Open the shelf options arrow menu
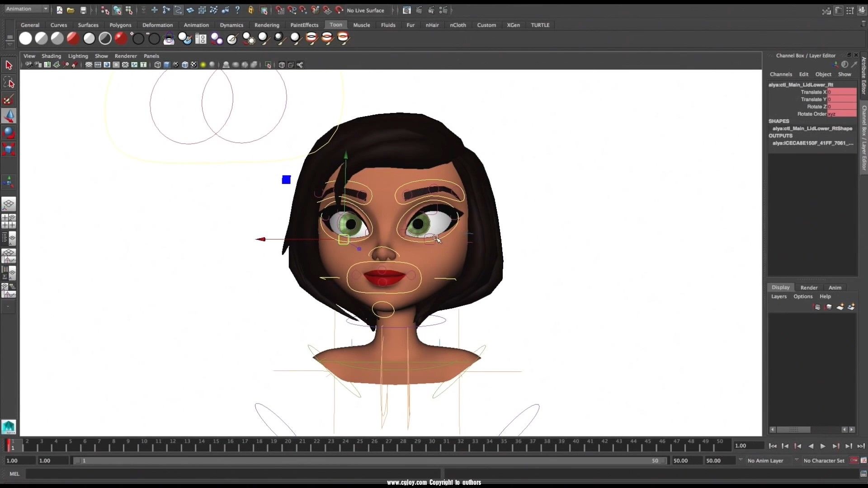This screenshot has width=868, height=488. tap(9, 44)
